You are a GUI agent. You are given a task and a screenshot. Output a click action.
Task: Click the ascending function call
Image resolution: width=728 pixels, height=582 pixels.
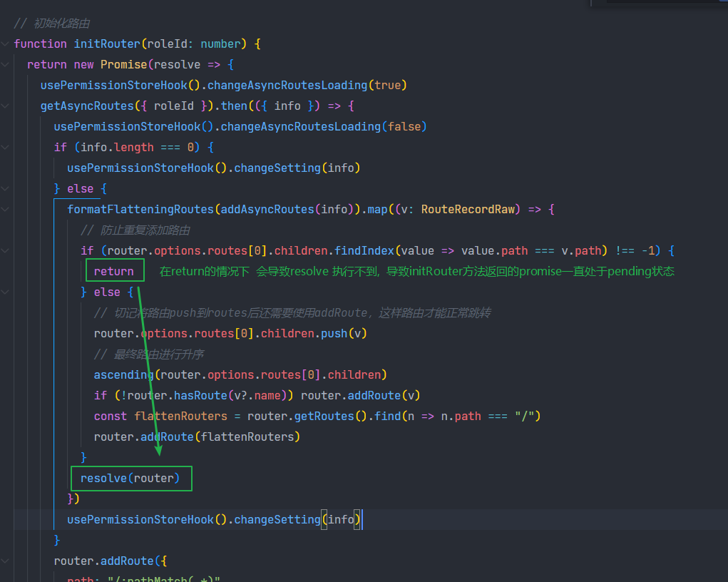pyautogui.click(x=123, y=374)
